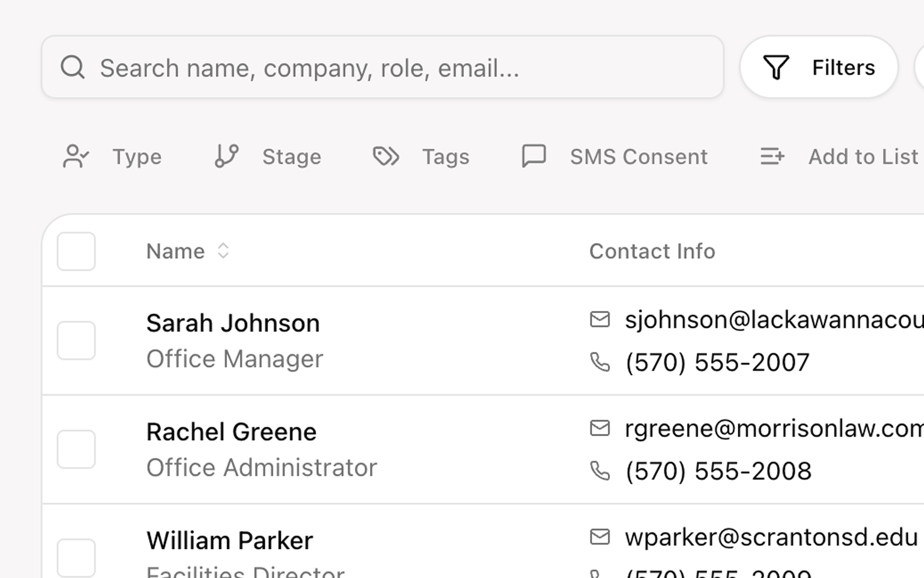Open the Tags bulk action
Image resolution: width=924 pixels, height=578 pixels.
tap(421, 156)
